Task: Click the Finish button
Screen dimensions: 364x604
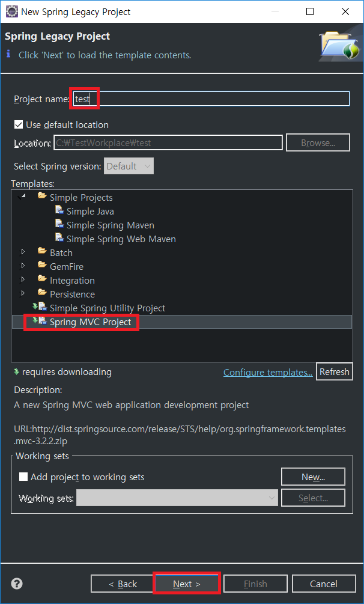Action: tap(255, 584)
